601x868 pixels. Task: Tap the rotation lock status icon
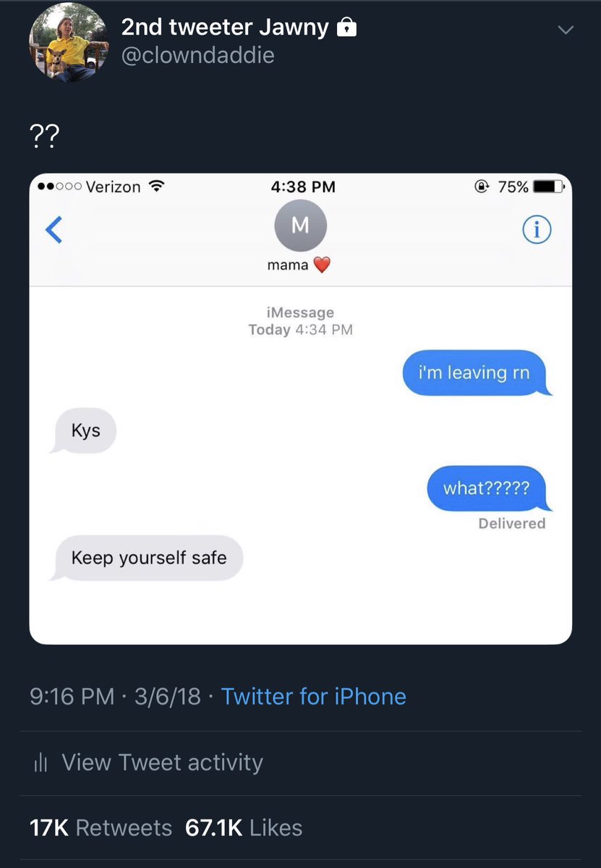tap(482, 187)
